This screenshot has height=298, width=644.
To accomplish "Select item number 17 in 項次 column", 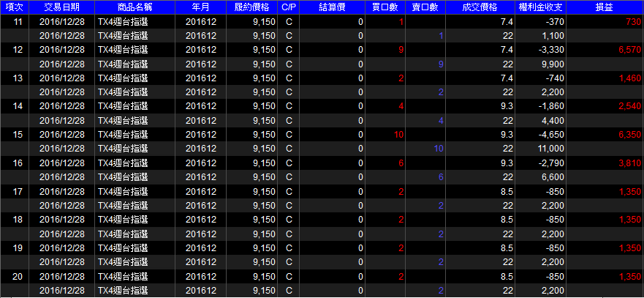I will click(x=18, y=191).
